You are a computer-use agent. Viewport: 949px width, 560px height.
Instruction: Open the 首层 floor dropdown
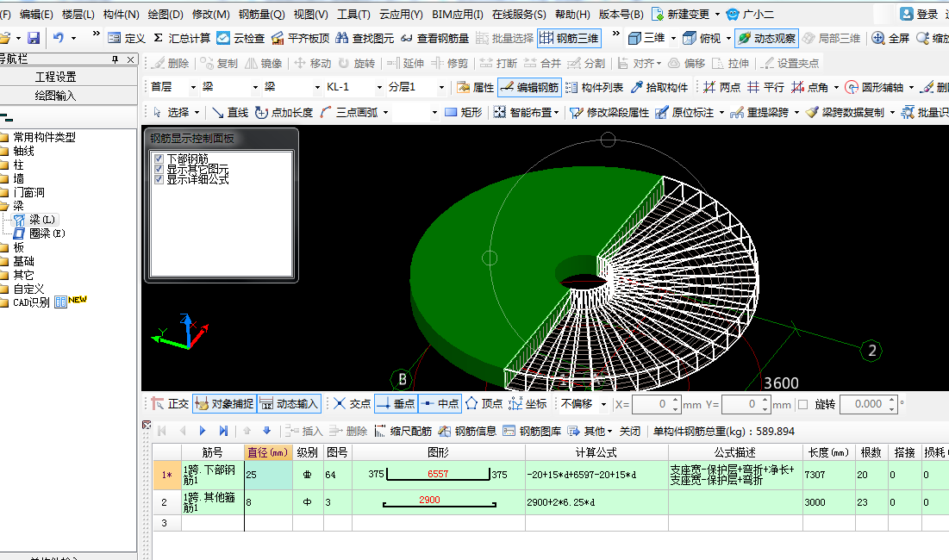(x=193, y=88)
